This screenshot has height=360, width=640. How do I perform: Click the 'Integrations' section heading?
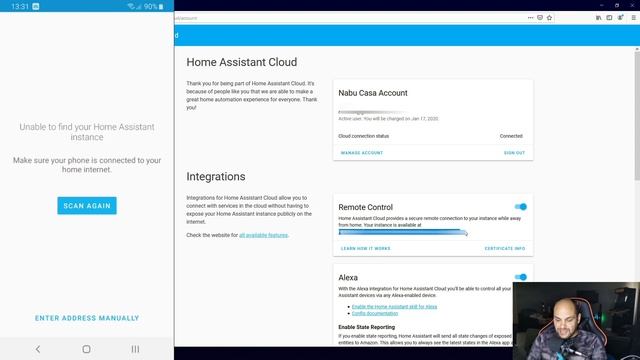[x=216, y=177]
